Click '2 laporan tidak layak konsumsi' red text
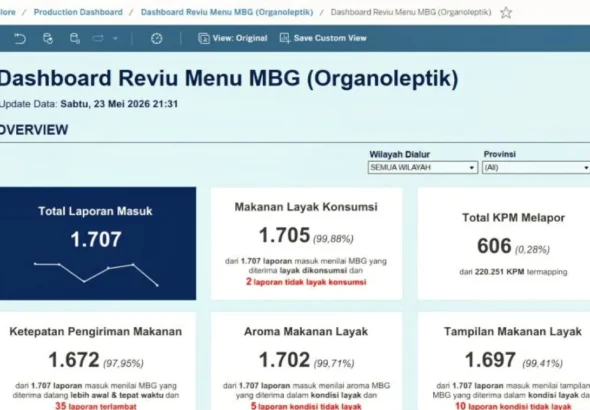 pyautogui.click(x=306, y=282)
